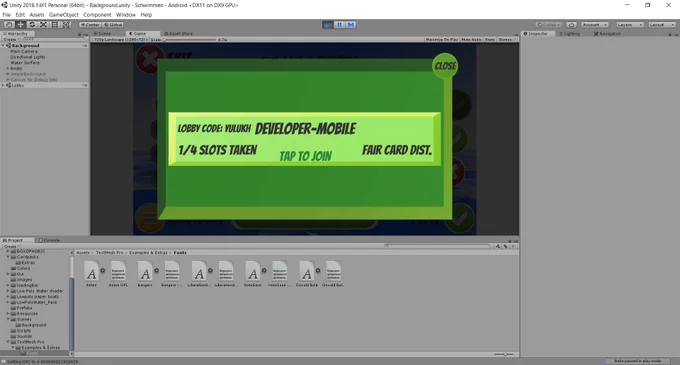Image resolution: width=680 pixels, height=365 pixels.
Task: Open the Component menu
Action: pyautogui.click(x=97, y=15)
